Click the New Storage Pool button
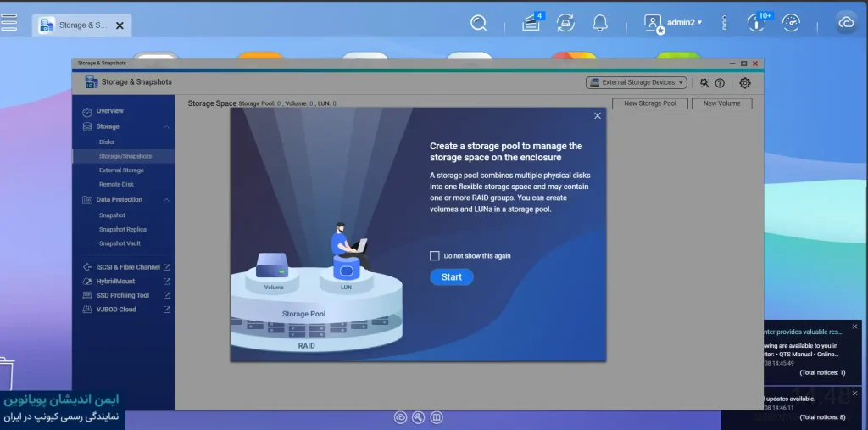Image resolution: width=868 pixels, height=430 pixels. point(650,103)
